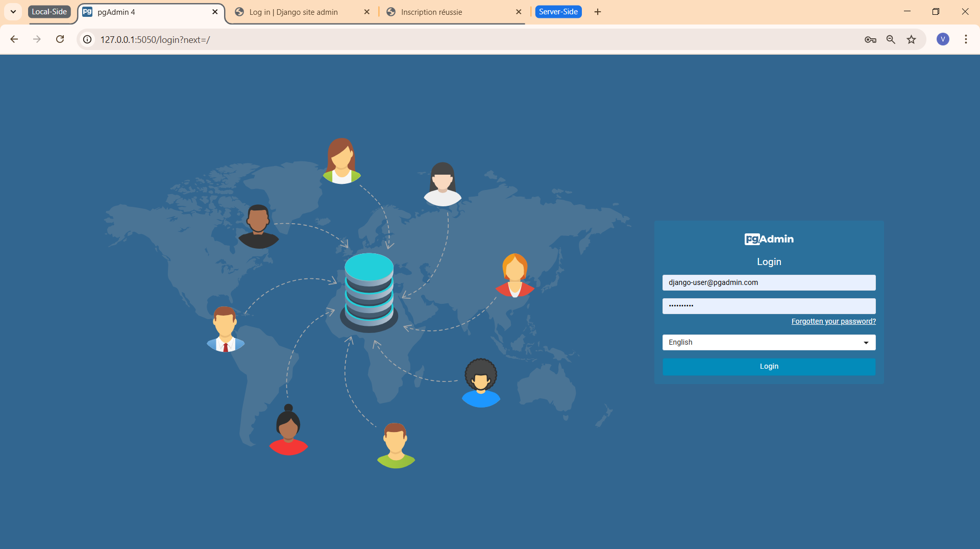Select the email field showing django-user@pgadmin.com
Screen dimensions: 980x549
coord(769,282)
